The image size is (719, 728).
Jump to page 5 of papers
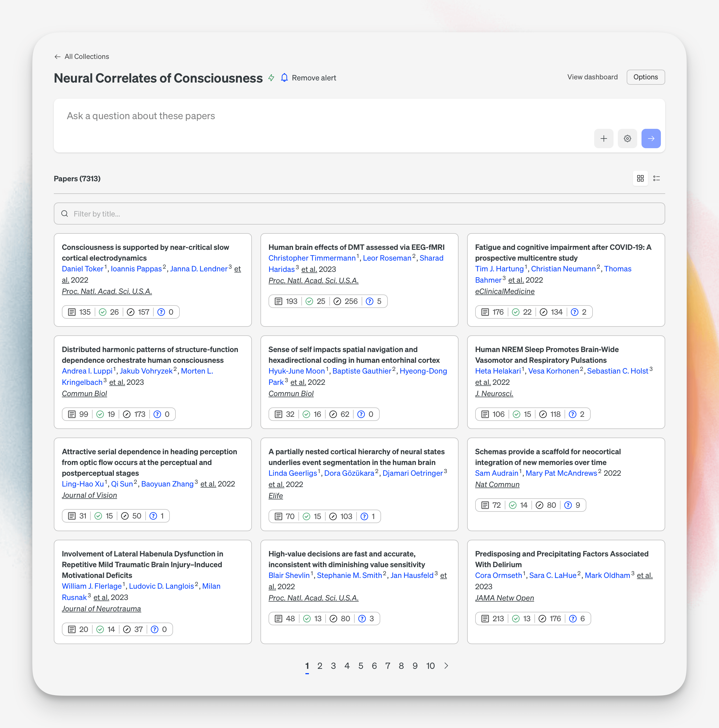[x=361, y=666]
